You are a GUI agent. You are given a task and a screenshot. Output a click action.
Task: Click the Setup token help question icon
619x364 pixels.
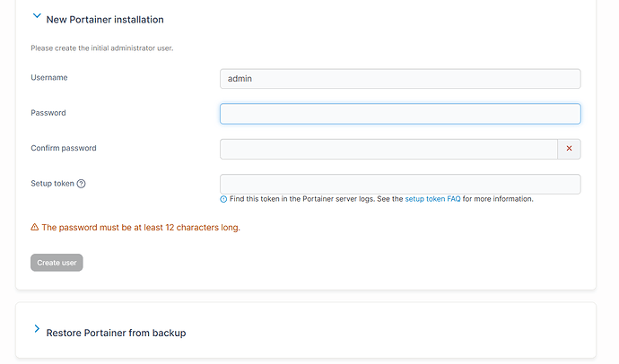pyautogui.click(x=81, y=184)
